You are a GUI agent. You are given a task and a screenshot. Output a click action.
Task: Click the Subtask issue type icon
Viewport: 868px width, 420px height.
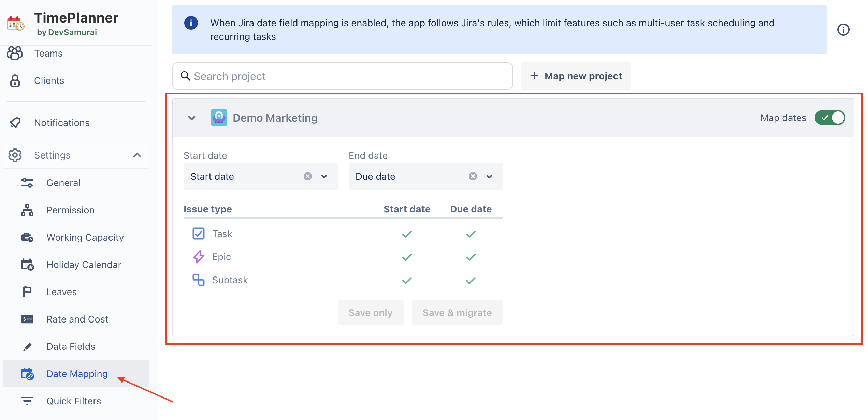click(199, 280)
